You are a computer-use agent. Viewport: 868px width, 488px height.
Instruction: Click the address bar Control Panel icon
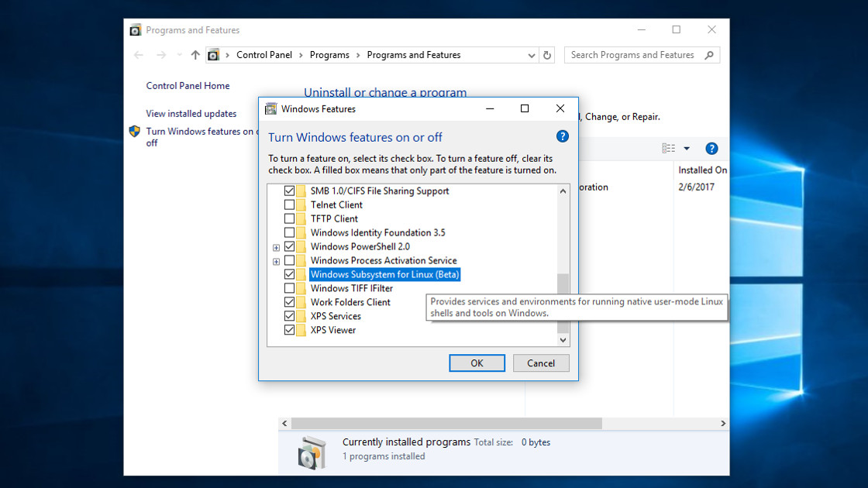pos(213,55)
